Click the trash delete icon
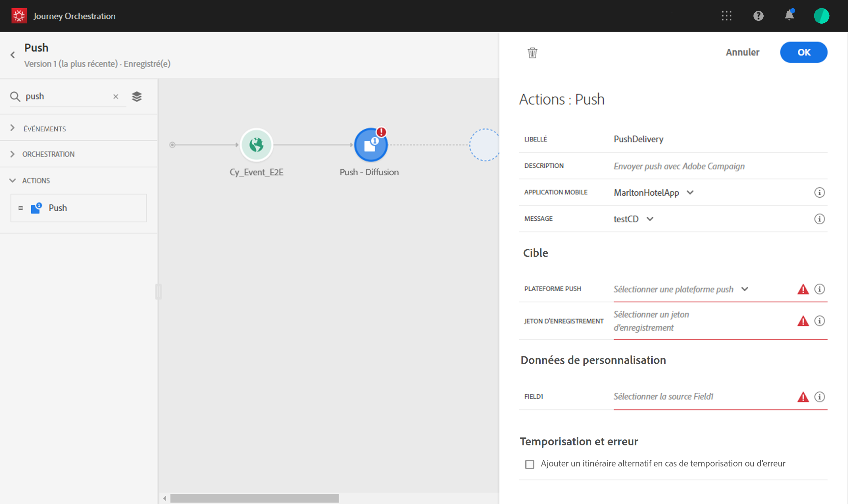This screenshot has height=504, width=848. [532, 53]
